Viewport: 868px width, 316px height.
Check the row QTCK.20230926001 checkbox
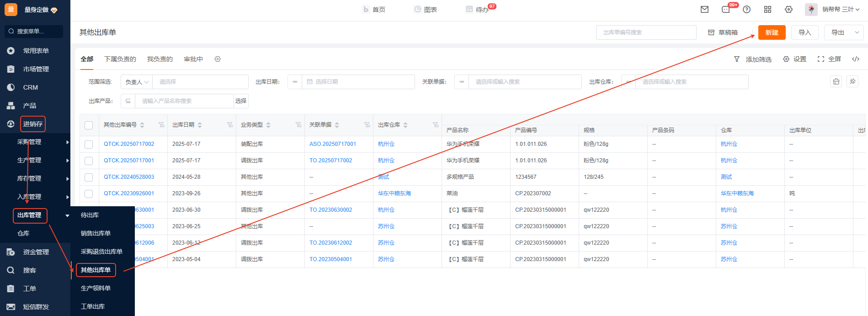coord(89,194)
